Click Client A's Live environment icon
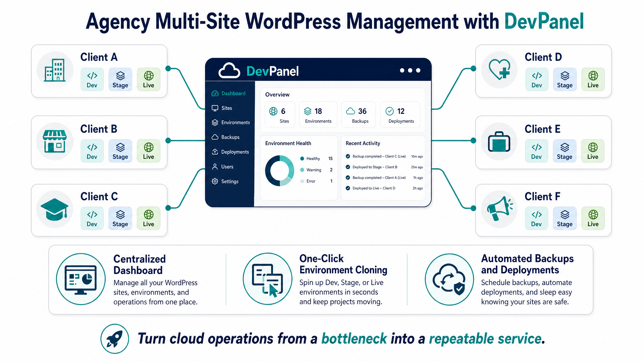 coord(148,79)
